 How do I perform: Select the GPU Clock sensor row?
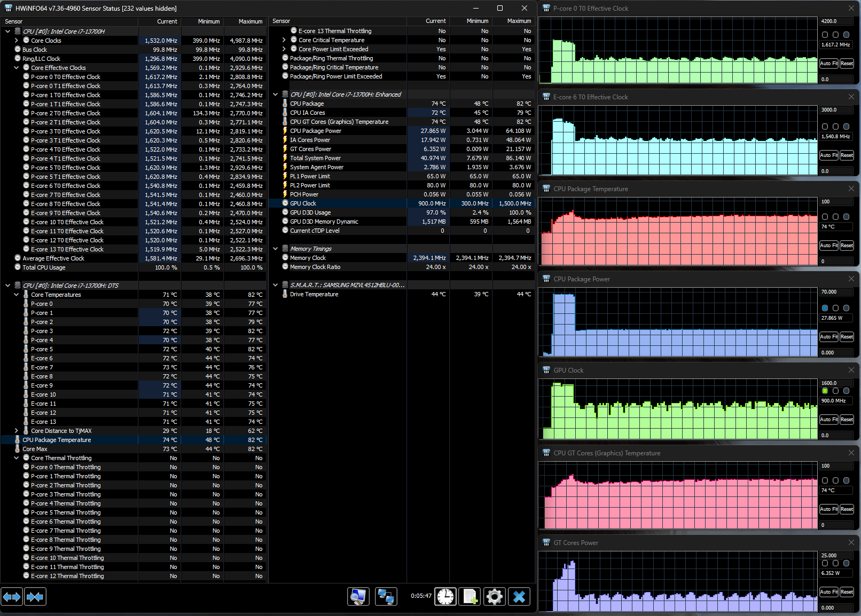click(303, 203)
